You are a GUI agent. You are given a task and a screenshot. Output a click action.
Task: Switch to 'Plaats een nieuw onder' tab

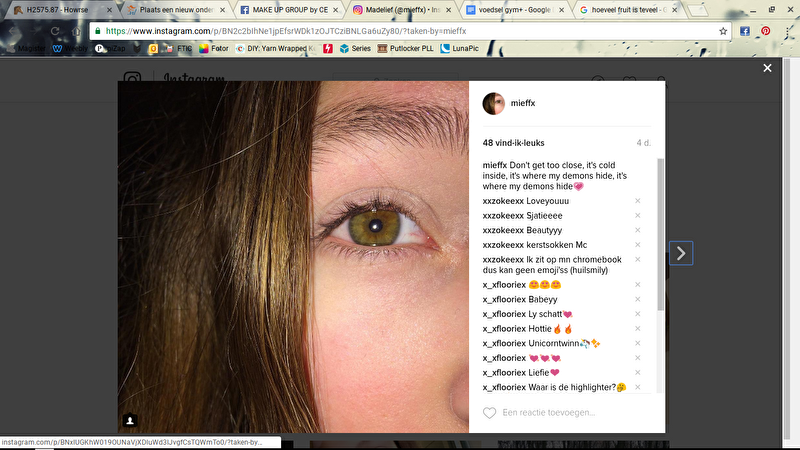(176, 10)
